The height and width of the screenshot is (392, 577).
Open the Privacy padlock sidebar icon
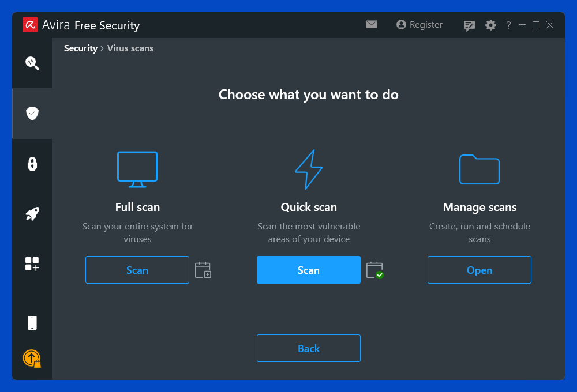pos(32,164)
